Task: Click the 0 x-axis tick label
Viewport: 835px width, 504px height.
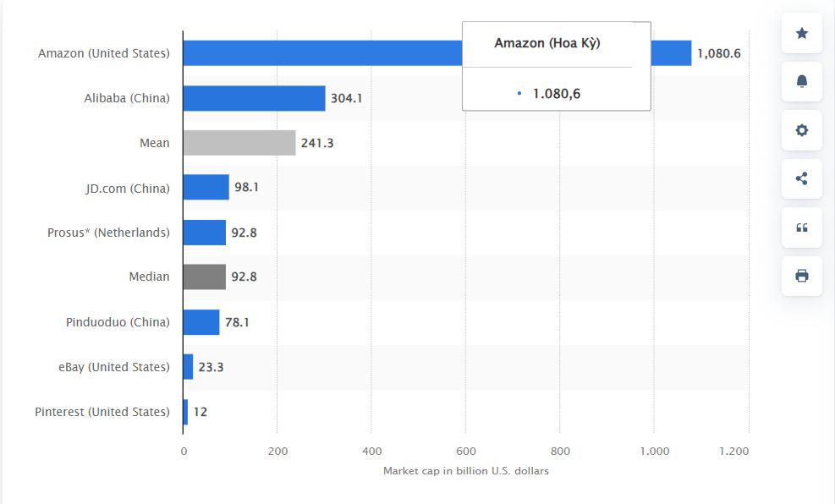Action: (184, 452)
